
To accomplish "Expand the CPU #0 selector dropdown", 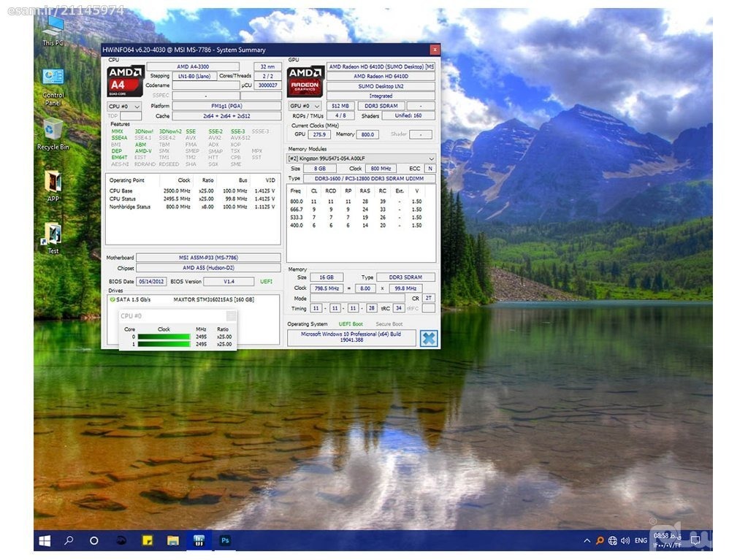I will 124,106.
